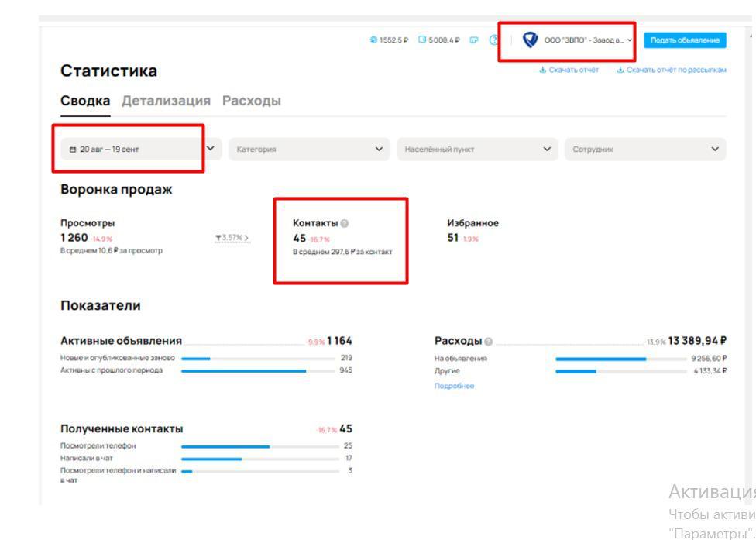Image resolution: width=756 pixels, height=540 pixels.
Task: Open the Сотрудник filter dropdown
Action: click(x=645, y=149)
